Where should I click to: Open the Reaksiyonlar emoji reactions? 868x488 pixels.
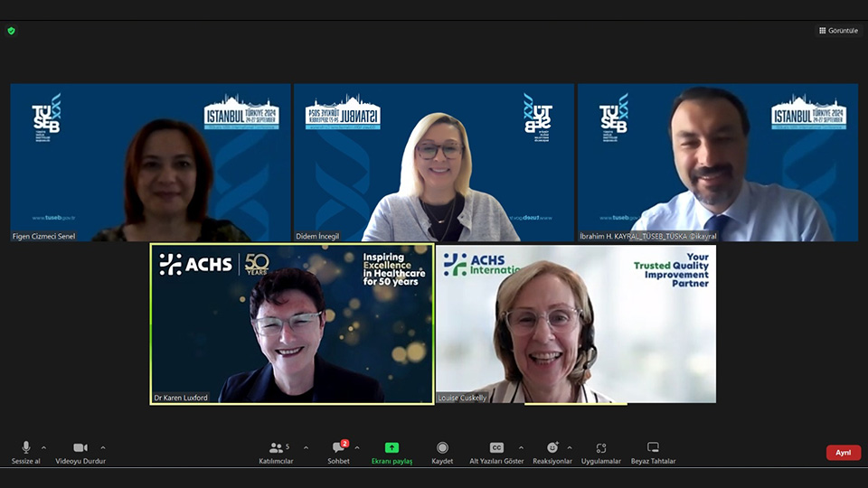pos(552,448)
